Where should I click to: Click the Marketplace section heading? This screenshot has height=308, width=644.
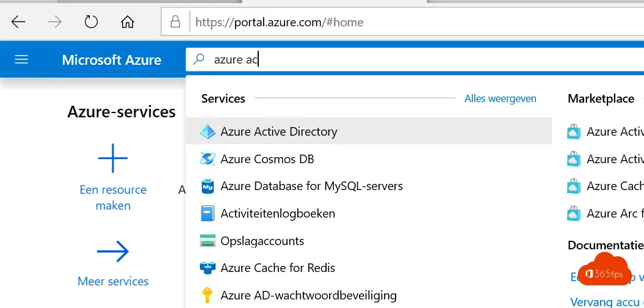pyautogui.click(x=601, y=98)
